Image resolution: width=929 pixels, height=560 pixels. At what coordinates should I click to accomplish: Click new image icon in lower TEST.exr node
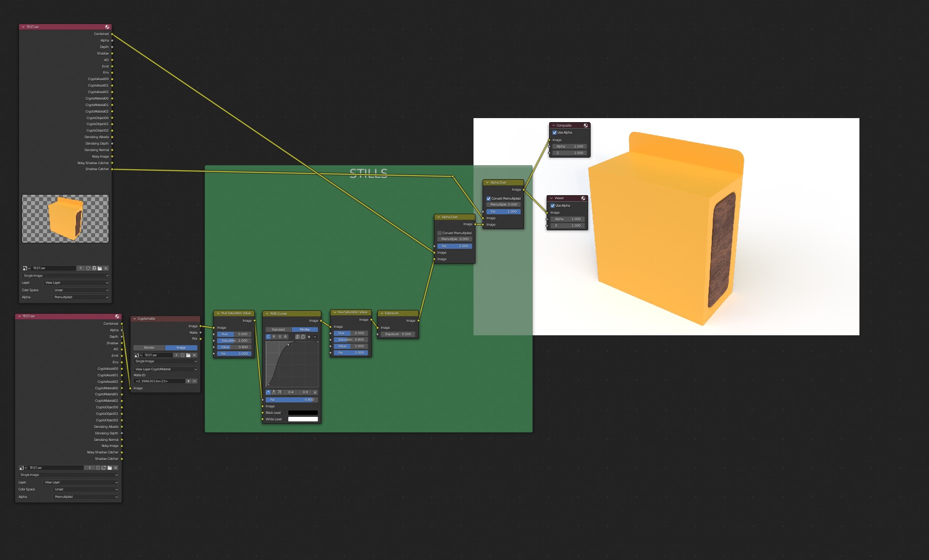(104, 468)
